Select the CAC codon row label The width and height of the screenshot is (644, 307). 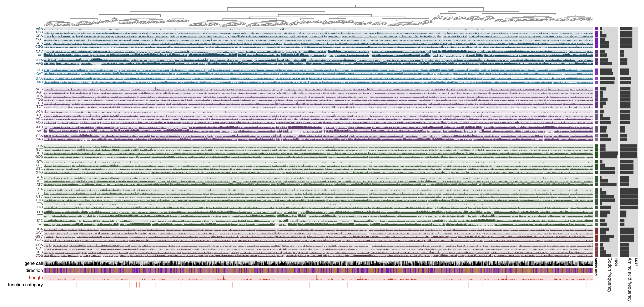[39, 52]
